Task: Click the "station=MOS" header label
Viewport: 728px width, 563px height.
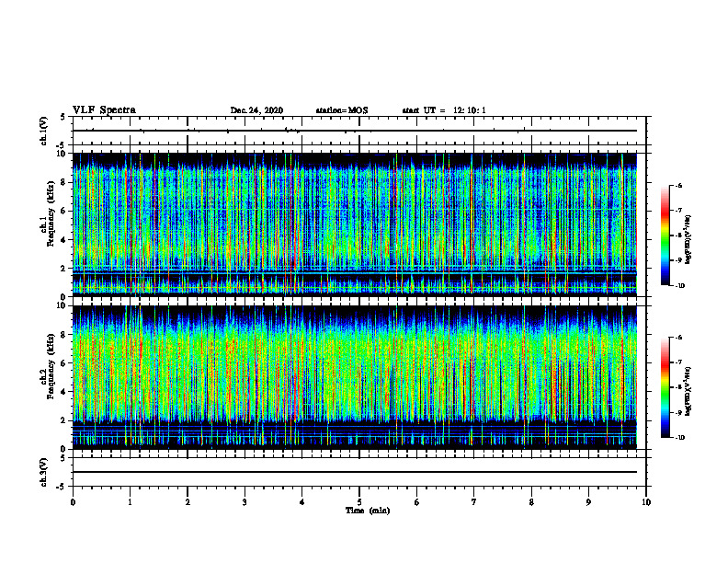Action: [342, 110]
